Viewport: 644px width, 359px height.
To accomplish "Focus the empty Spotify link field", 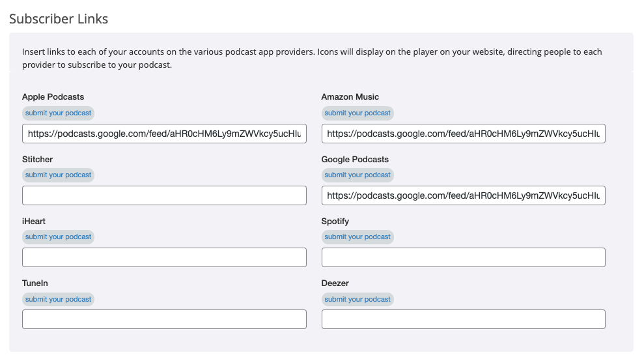I will [x=463, y=257].
